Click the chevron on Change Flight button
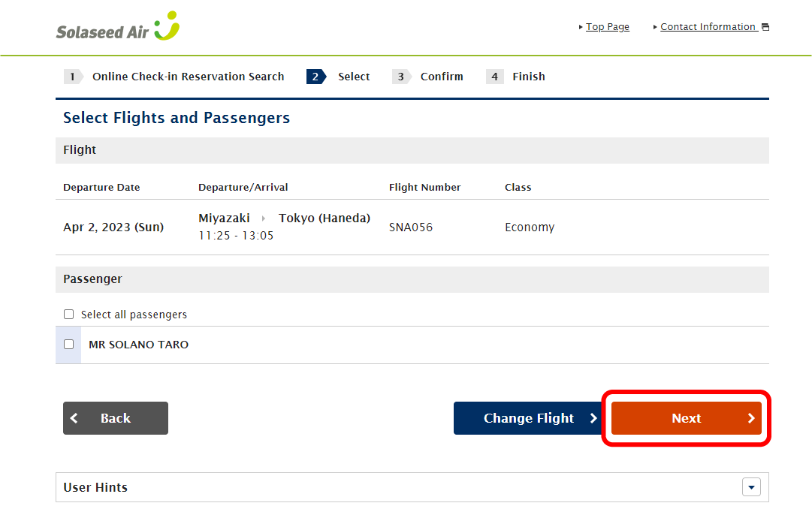Screen dimensions: 812x506 point(593,418)
